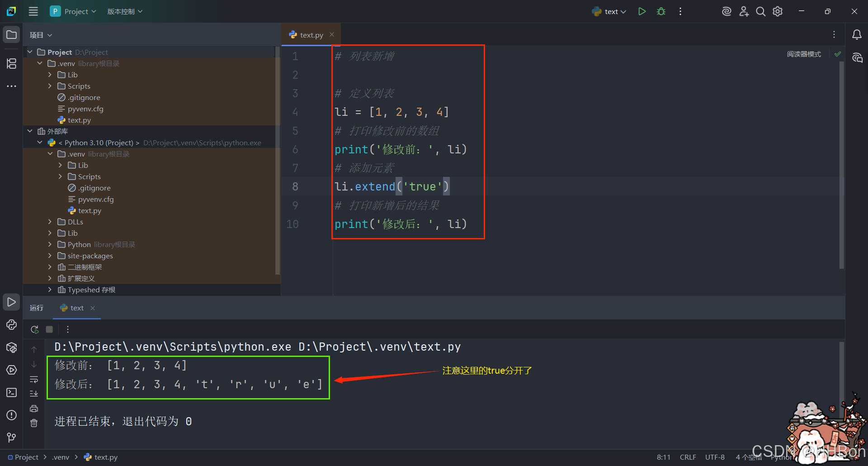Change UTF-8 file encoding in status bar
Viewport: 868px width, 466px height.
pos(715,457)
